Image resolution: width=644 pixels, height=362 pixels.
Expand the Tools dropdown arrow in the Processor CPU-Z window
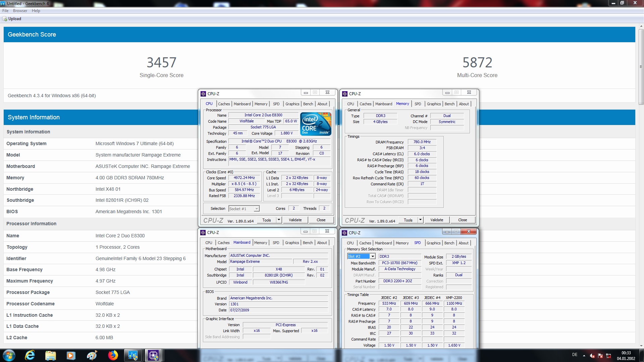click(x=279, y=220)
